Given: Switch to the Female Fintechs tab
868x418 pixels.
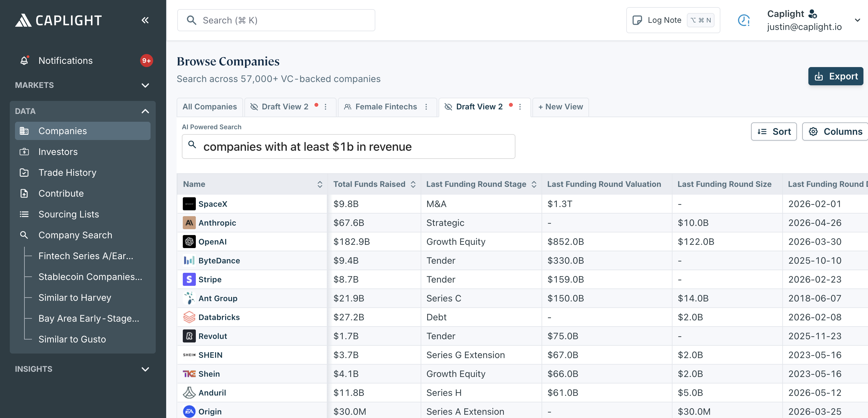Looking at the screenshot, I should pyautogui.click(x=387, y=107).
